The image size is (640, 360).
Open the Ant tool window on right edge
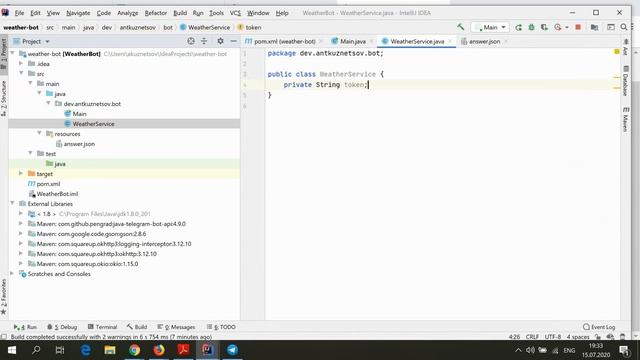(626, 47)
